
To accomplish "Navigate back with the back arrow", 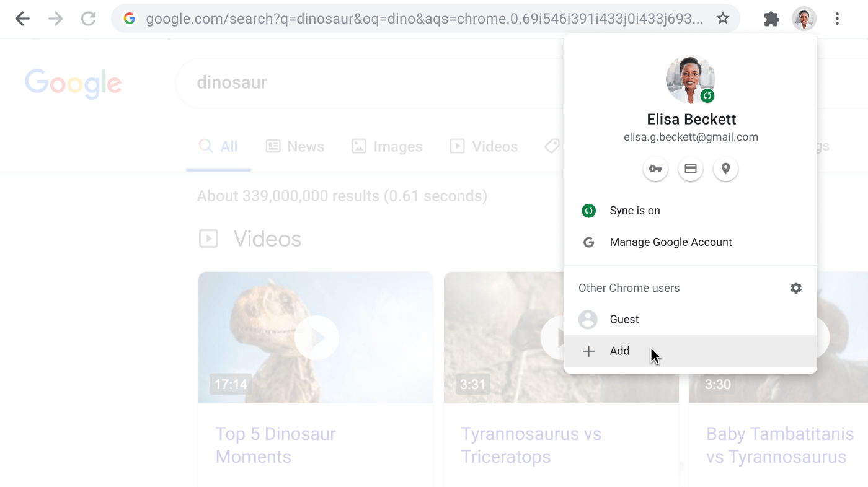I will coord(22,19).
